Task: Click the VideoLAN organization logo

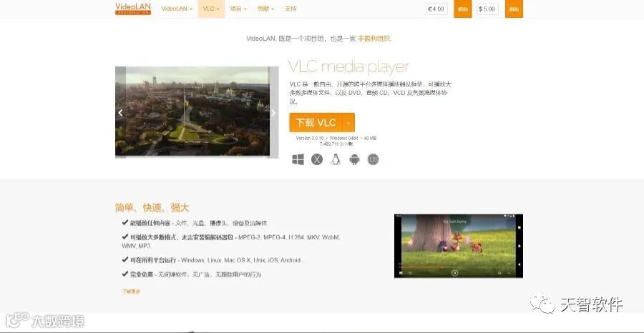Action: point(132,9)
